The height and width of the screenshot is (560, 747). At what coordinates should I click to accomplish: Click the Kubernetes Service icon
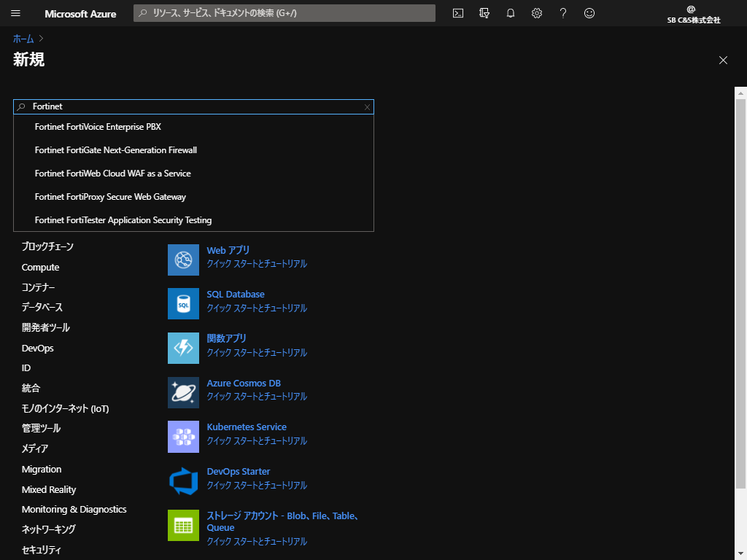183,437
